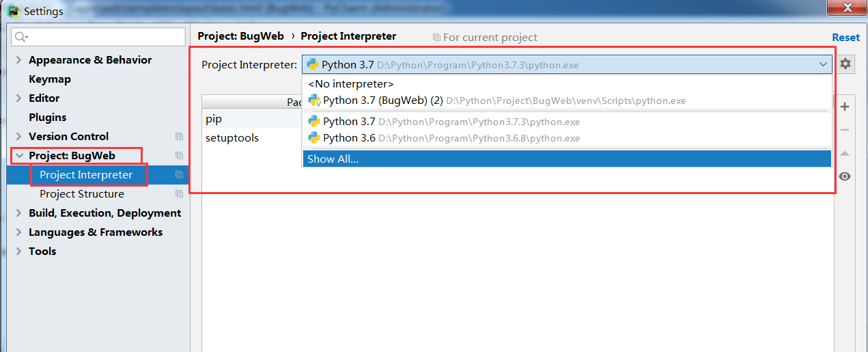This screenshot has height=352, width=868.
Task: Open Appearance & Behavior settings
Action: [x=90, y=60]
